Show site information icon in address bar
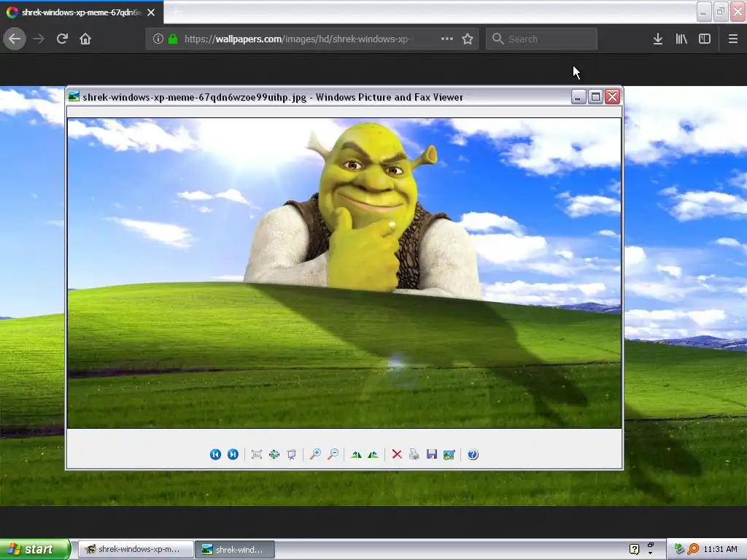The width and height of the screenshot is (747, 560). [x=158, y=39]
